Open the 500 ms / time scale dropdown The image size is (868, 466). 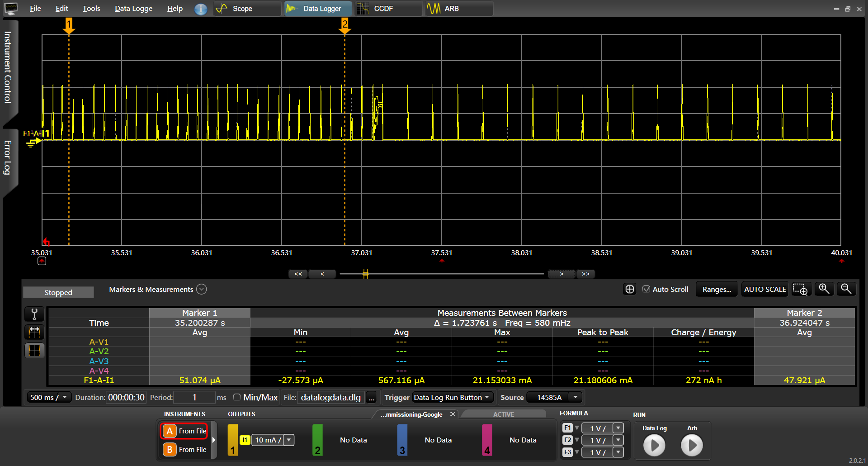(x=49, y=397)
